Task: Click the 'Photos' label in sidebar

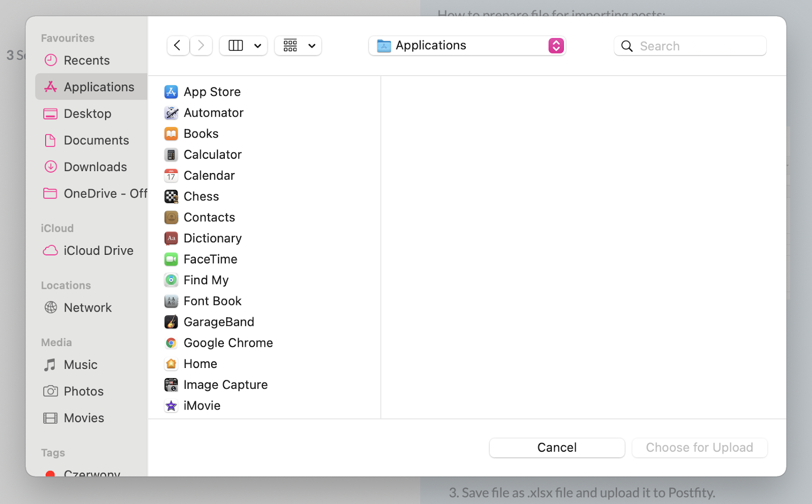Action: click(84, 391)
